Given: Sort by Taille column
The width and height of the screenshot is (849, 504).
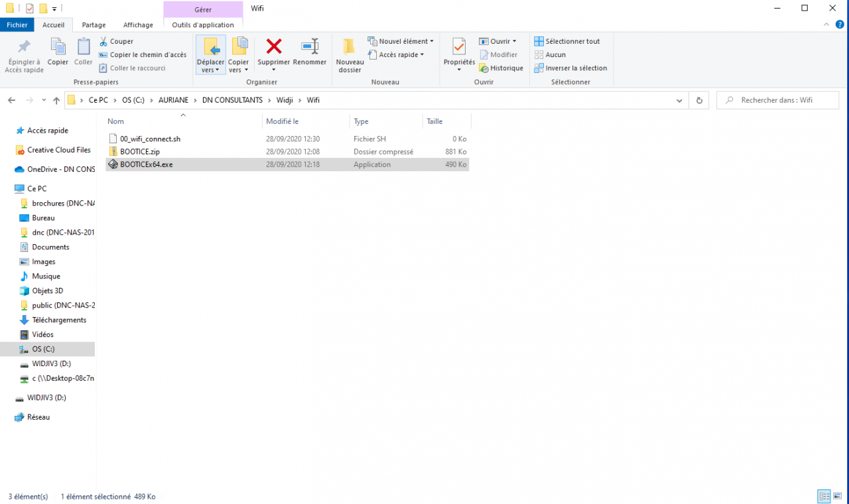Looking at the screenshot, I should click(x=446, y=121).
